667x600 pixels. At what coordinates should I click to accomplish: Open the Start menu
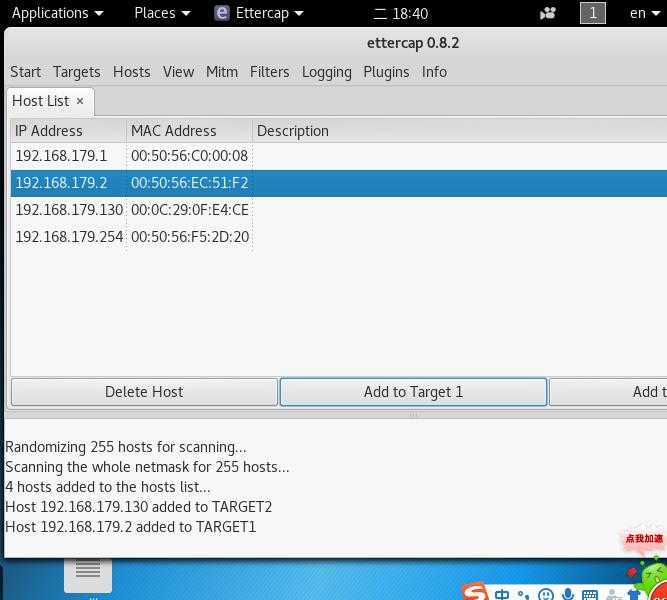tap(26, 72)
